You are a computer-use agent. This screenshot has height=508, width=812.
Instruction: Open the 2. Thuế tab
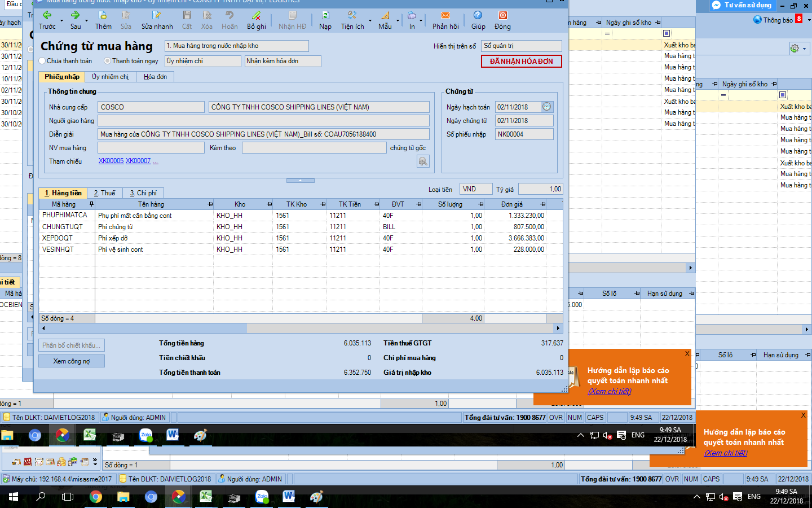(104, 193)
